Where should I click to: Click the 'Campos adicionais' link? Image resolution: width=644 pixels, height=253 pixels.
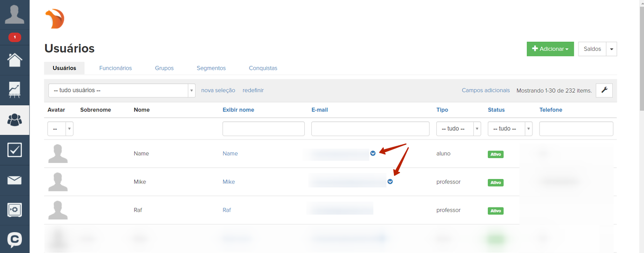click(486, 90)
